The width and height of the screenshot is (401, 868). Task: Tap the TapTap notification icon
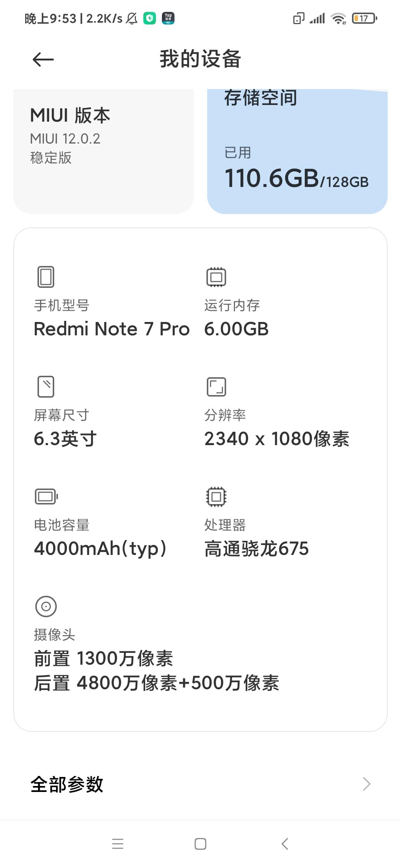[168, 18]
